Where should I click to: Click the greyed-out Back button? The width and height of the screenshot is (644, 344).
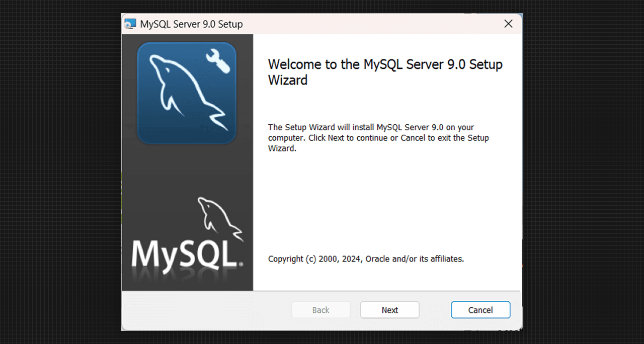coord(321,310)
